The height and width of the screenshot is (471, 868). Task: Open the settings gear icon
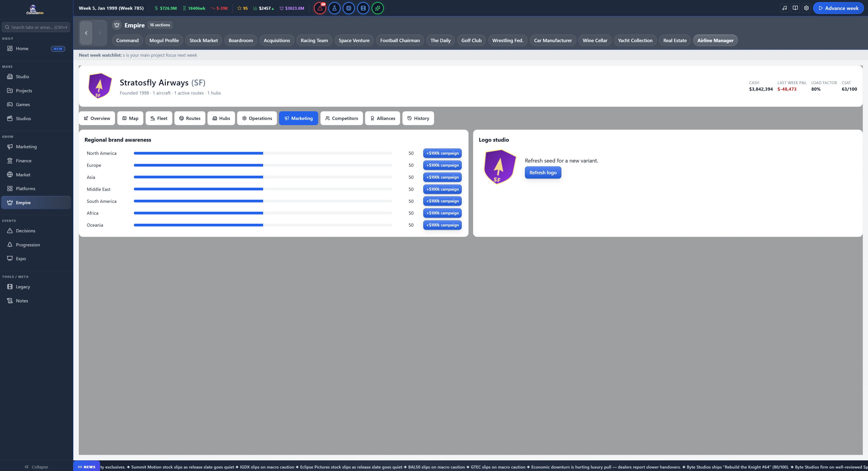(806, 8)
